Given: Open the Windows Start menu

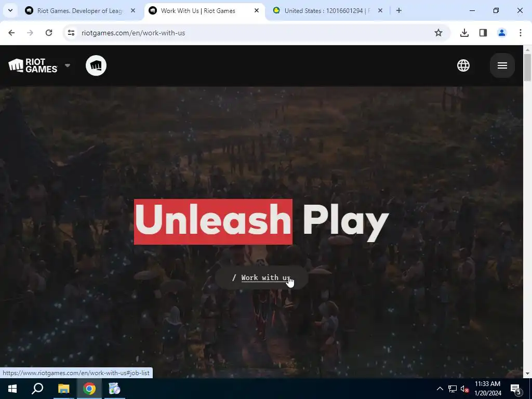Looking at the screenshot, I should tap(12, 389).
